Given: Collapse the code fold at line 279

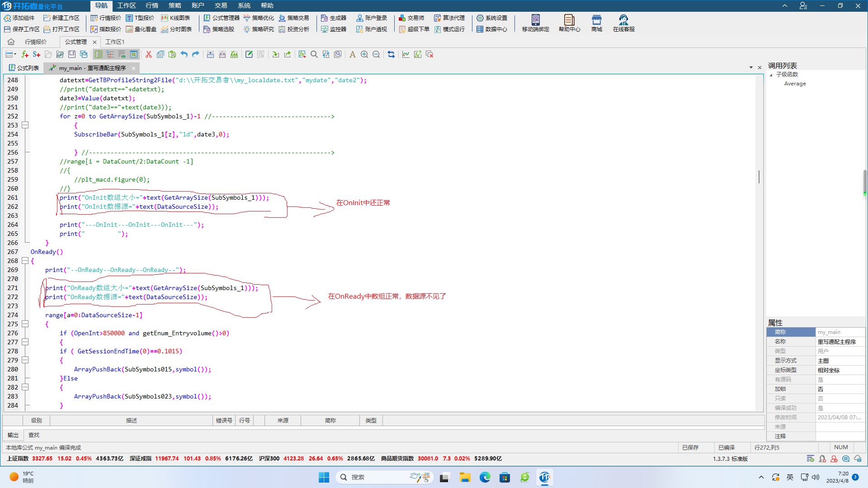Looking at the screenshot, I should (x=25, y=360).
